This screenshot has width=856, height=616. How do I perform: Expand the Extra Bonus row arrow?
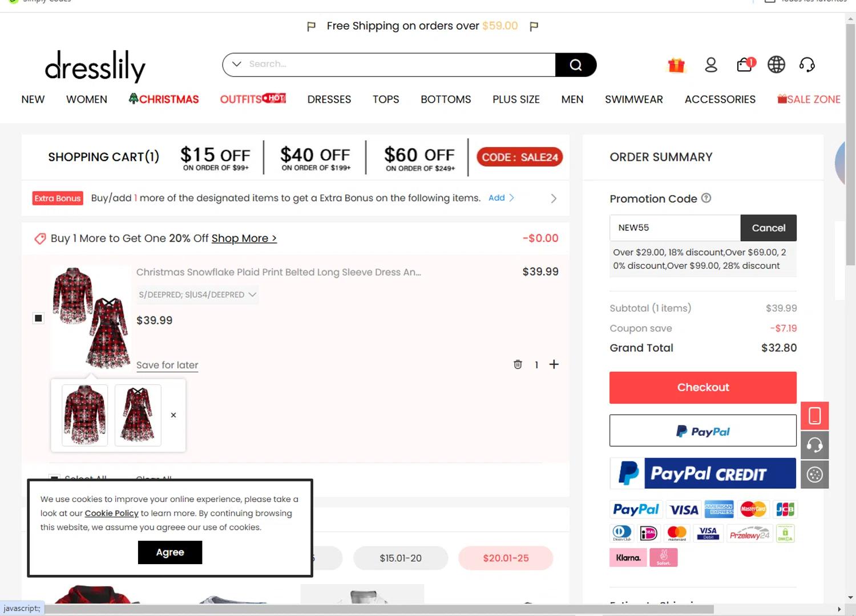(x=553, y=198)
